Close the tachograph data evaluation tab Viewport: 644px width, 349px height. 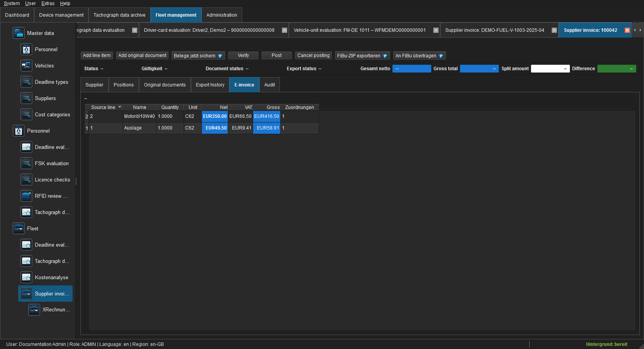135,30
